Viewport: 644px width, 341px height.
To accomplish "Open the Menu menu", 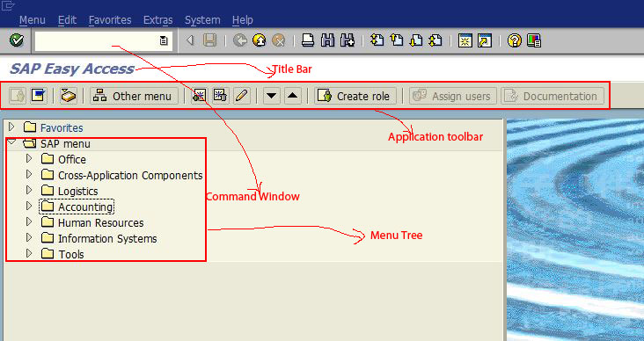I will pyautogui.click(x=32, y=19).
